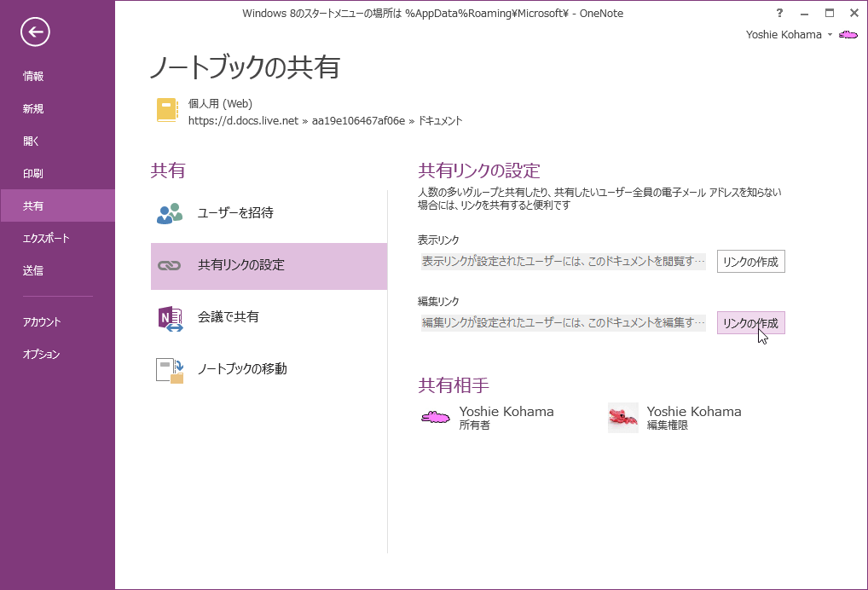Create the 表示リンク with リンクの作成

[750, 262]
